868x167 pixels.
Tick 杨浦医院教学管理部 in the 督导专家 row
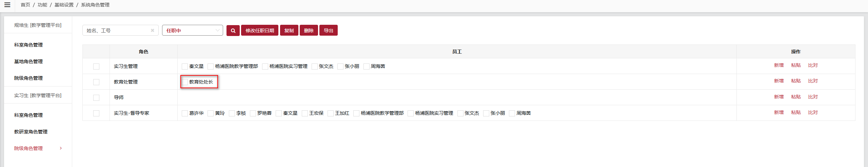click(356, 113)
